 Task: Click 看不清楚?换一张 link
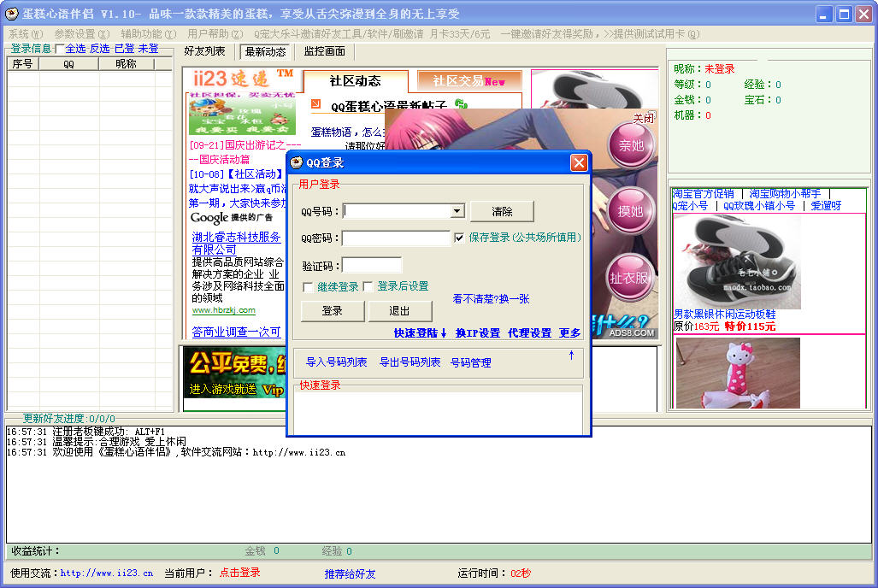[x=491, y=299]
